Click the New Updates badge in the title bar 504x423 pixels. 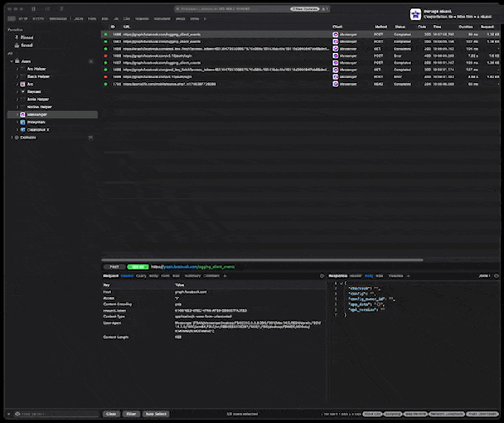[305, 9]
